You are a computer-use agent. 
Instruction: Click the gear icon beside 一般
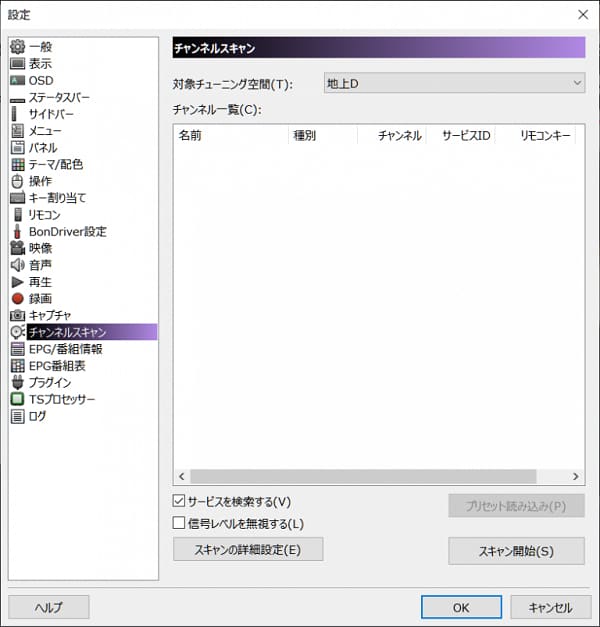17,47
